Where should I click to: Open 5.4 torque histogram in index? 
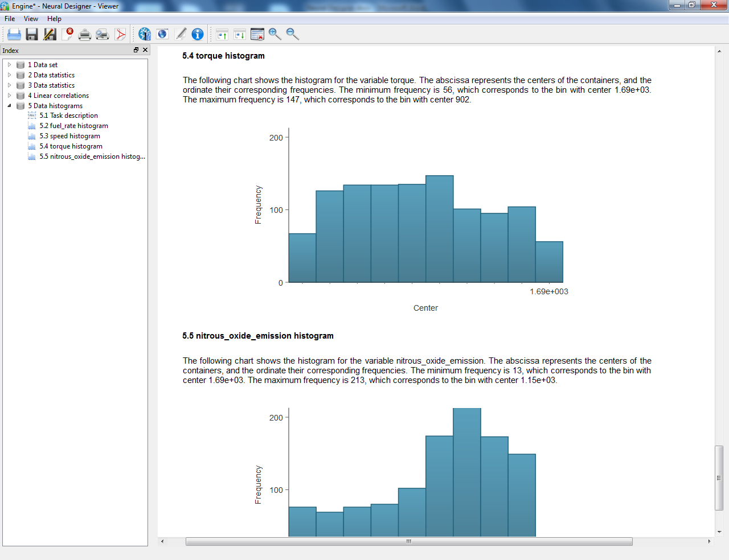(x=71, y=146)
